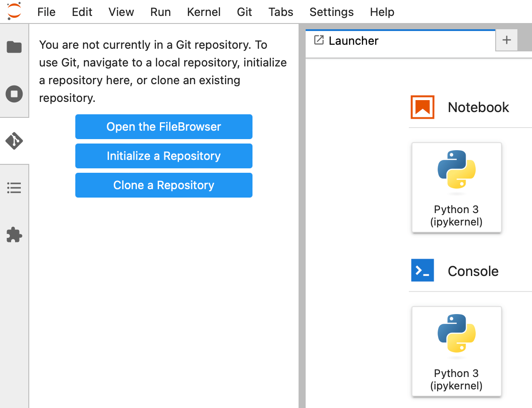Open the Tabs menu
The width and height of the screenshot is (532, 408).
point(280,12)
